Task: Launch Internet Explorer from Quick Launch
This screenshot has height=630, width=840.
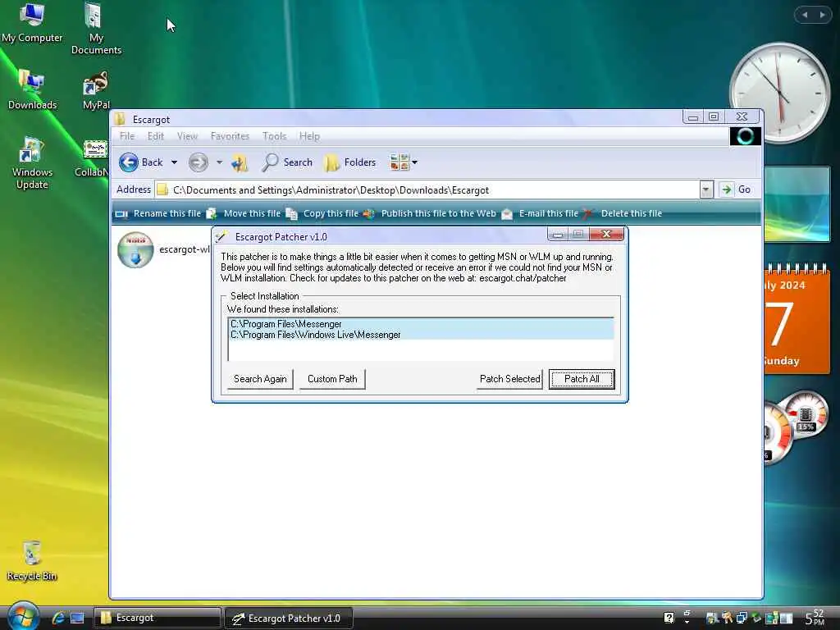Action: pyautogui.click(x=58, y=619)
